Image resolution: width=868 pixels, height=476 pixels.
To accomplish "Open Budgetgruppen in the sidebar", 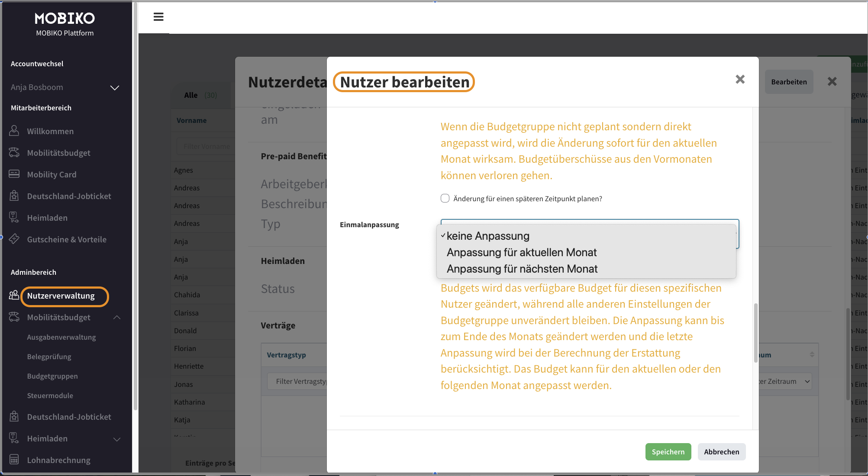I will coord(52,376).
